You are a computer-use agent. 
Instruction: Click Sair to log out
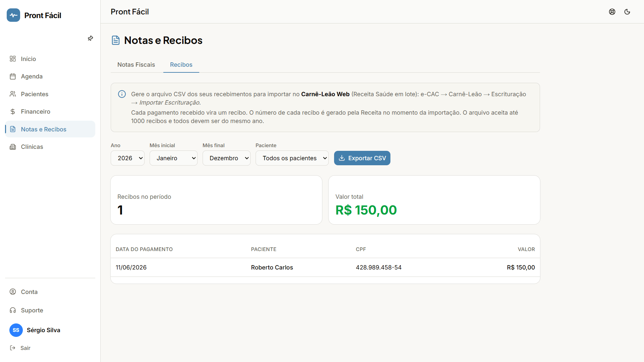pyautogui.click(x=25, y=348)
